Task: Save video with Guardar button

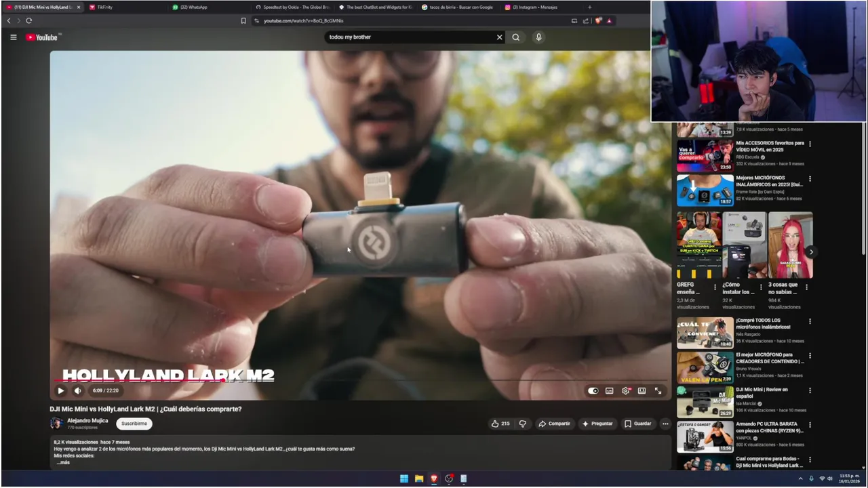Action: pos(637,424)
